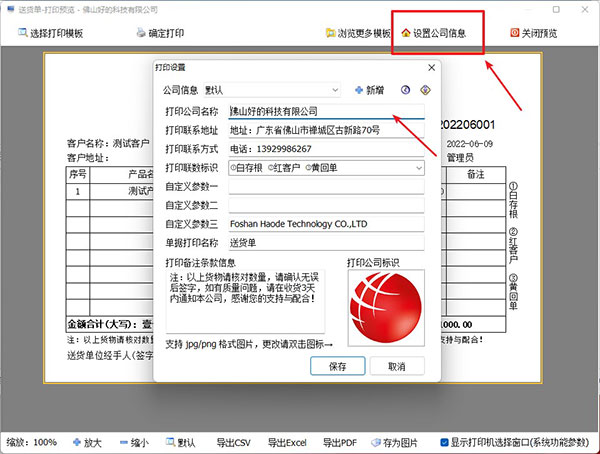Click 导出Excel in bottom bar
This screenshot has width=600, height=454.
(x=285, y=441)
